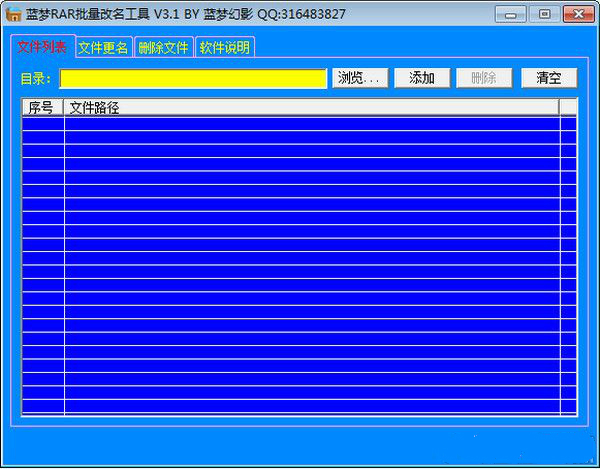Image resolution: width=600 pixels, height=469 pixels.
Task: Open the 软件说明 tab
Action: pyautogui.click(x=225, y=47)
